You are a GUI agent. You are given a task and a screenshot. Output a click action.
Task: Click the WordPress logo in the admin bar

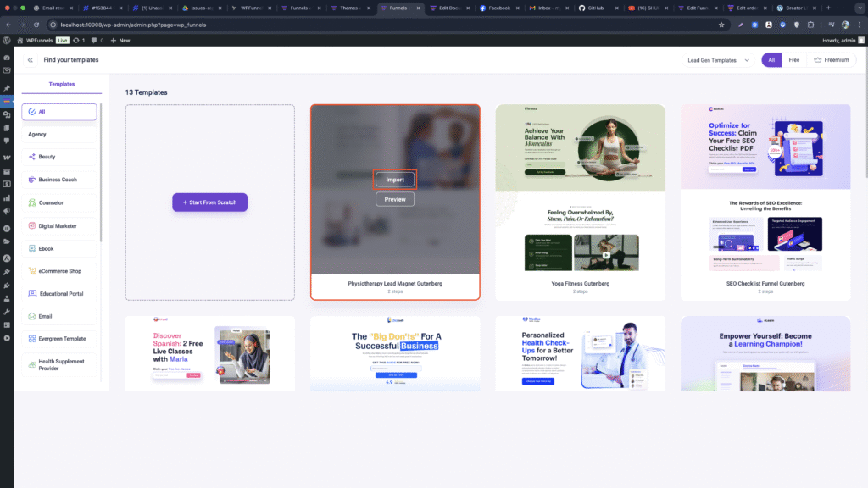(x=7, y=40)
